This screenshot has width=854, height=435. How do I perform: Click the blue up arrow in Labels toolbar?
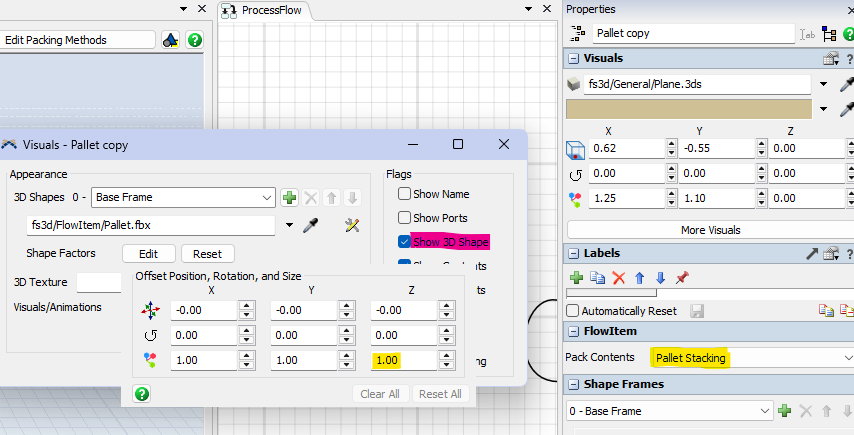point(639,277)
